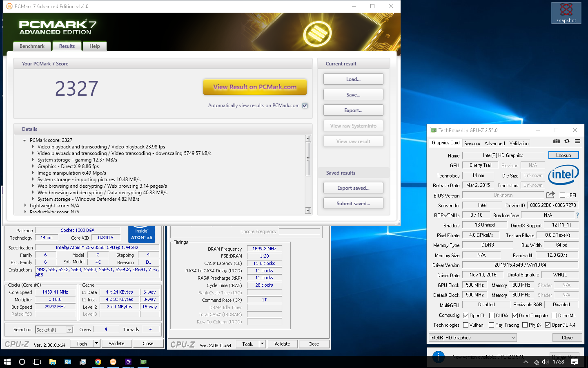Viewport: 588px width, 368px height.
Task: Click the Details list scroll-up arrow
Action: click(x=308, y=138)
